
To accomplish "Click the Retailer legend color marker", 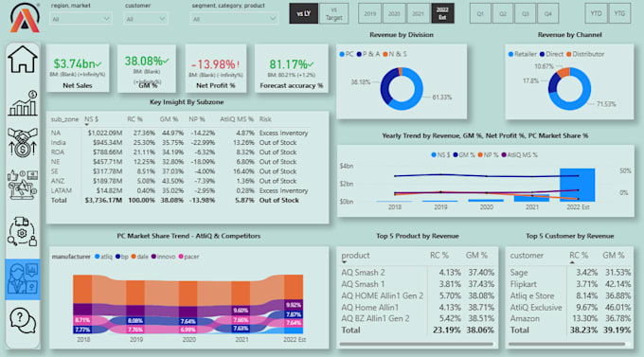I will (510, 54).
